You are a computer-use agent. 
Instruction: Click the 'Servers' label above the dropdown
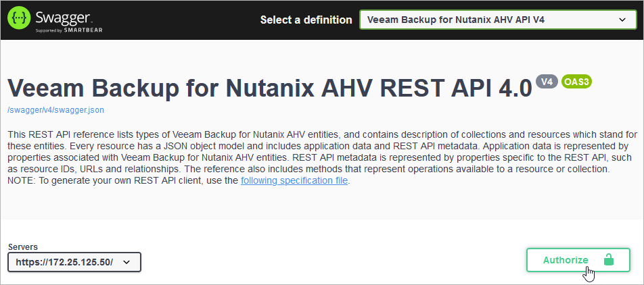(x=23, y=247)
